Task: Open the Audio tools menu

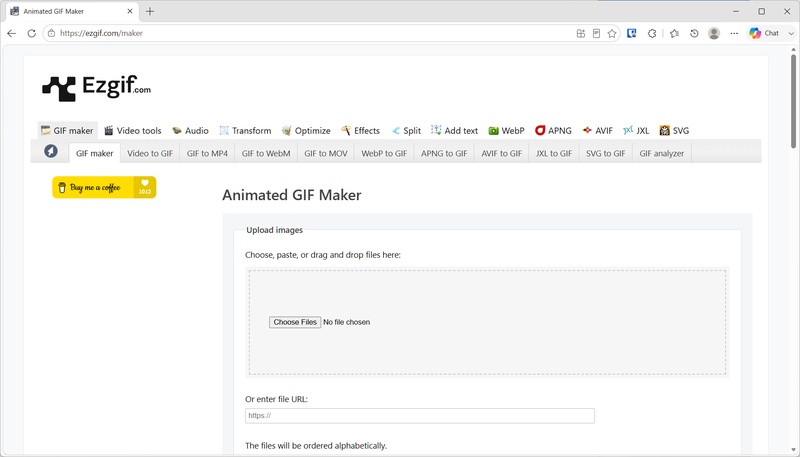Action: coord(190,131)
